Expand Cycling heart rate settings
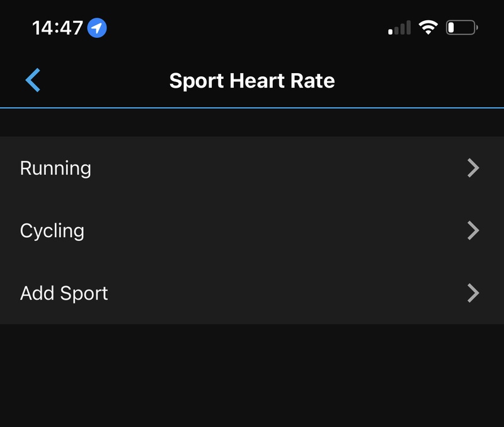The height and width of the screenshot is (427, 504). coord(252,230)
